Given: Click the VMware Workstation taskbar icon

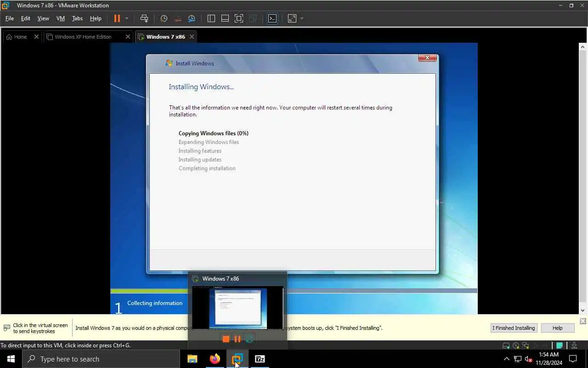Looking at the screenshot, I should (x=237, y=359).
